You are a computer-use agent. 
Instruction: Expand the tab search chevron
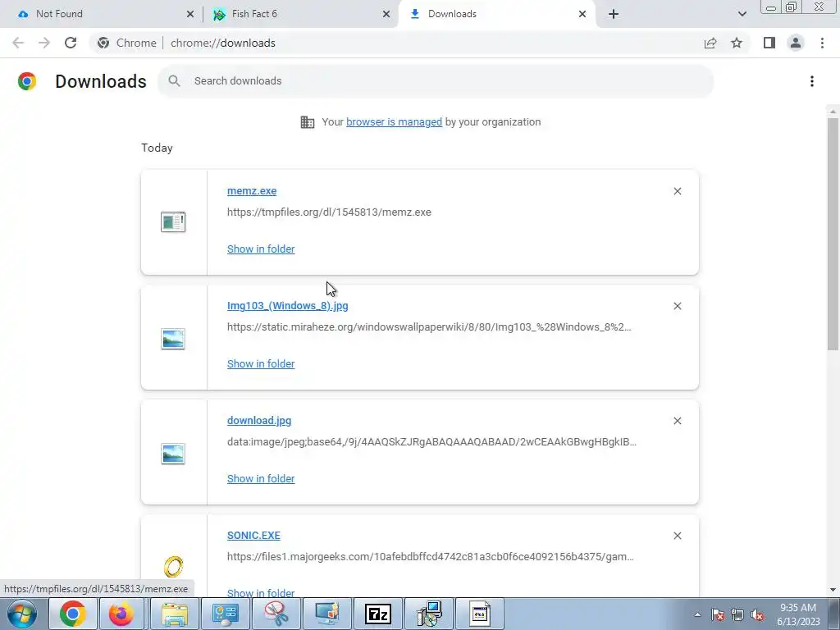pos(742,15)
